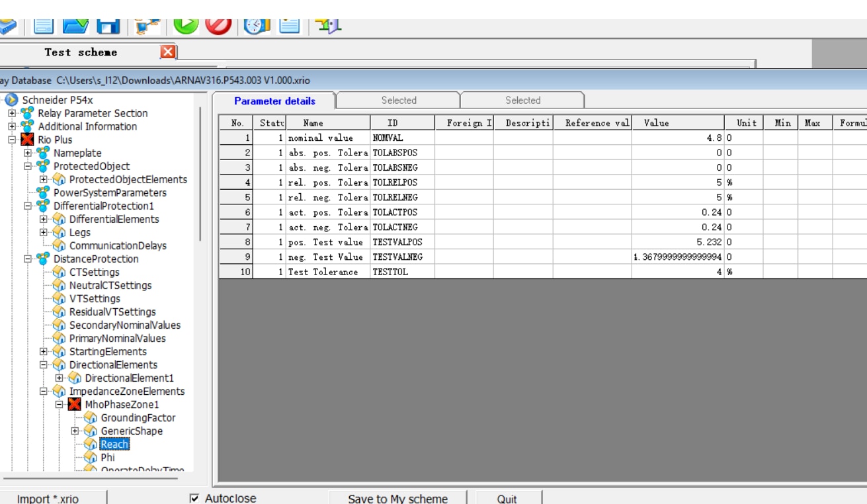Screen dimensions: 867x504
Task: Expand the GenericShape tree node
Action: (x=75, y=431)
